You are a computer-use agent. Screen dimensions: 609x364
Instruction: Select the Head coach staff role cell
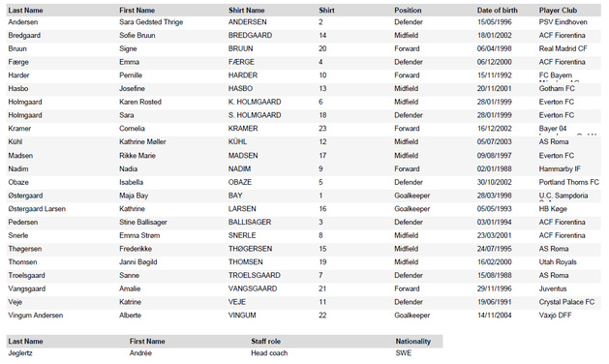click(x=269, y=353)
